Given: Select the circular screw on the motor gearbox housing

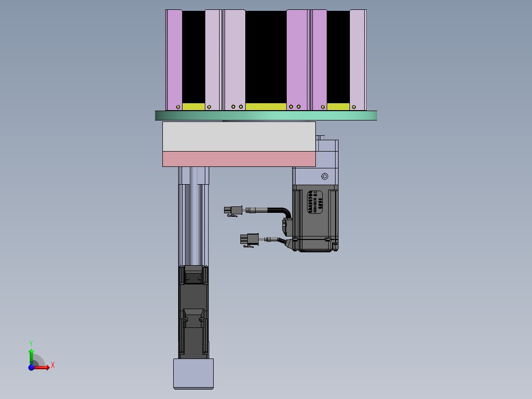Looking at the screenshot, I should coord(325,176).
